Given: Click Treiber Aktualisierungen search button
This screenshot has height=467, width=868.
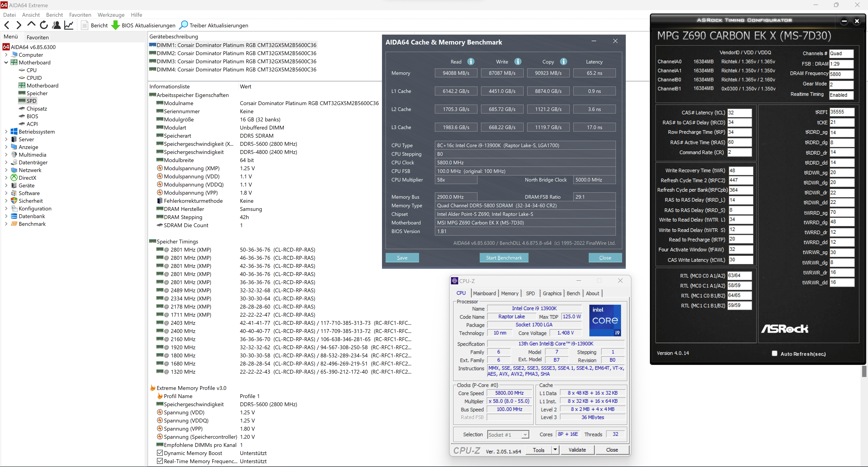Looking at the screenshot, I should tap(214, 26).
